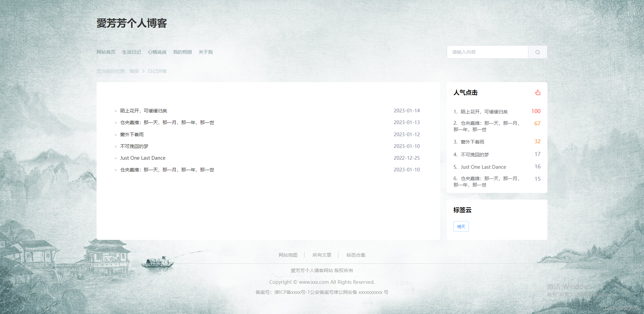Open 标签合集 footer link
This screenshot has width=644, height=314.
pyautogui.click(x=356, y=255)
